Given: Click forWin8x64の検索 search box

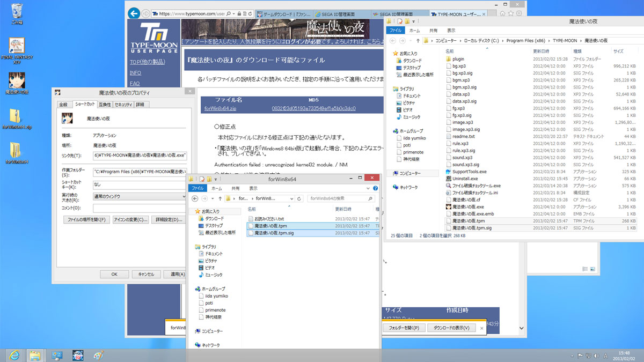Looking at the screenshot, I should click(341, 198).
